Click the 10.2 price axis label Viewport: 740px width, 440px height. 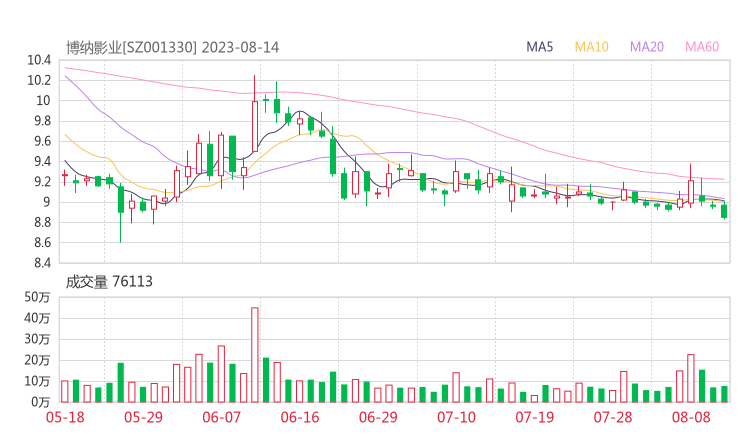coord(39,80)
